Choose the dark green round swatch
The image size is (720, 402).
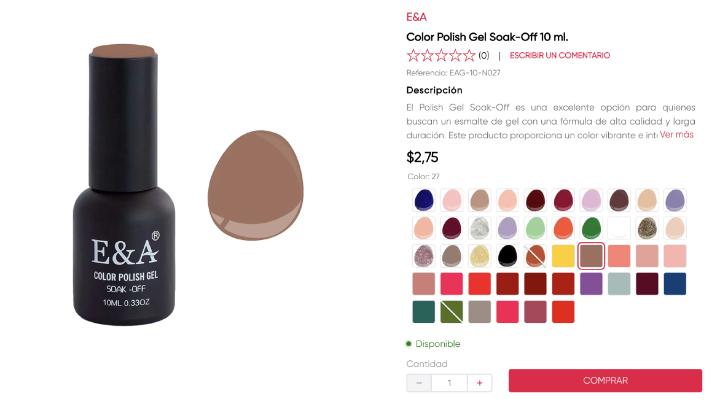click(x=591, y=227)
